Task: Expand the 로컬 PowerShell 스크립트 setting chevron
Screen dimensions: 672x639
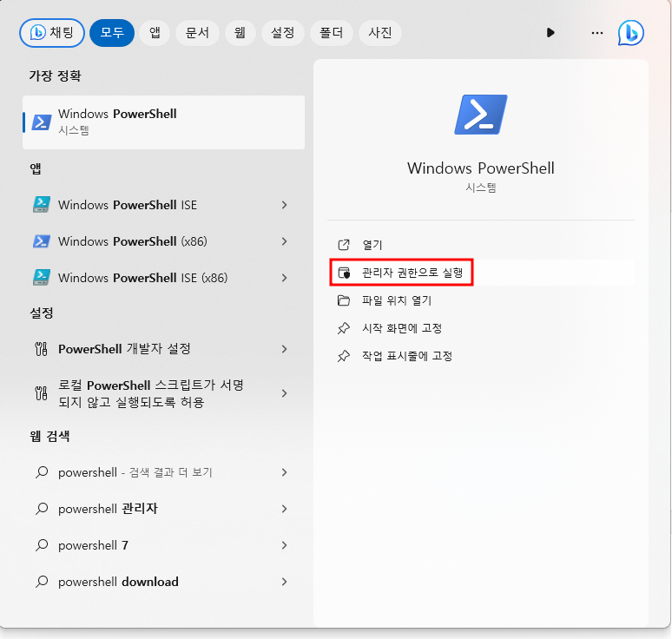Action: tap(284, 393)
